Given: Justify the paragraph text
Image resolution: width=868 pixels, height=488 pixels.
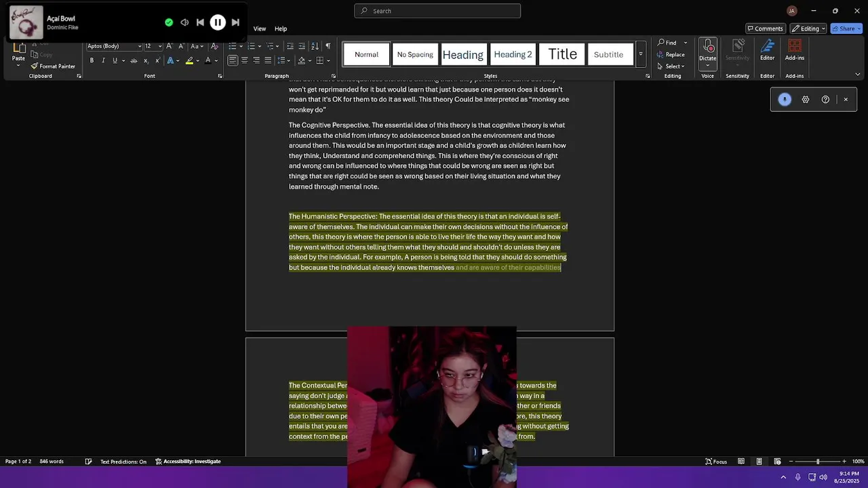Looking at the screenshot, I should tap(269, 60).
